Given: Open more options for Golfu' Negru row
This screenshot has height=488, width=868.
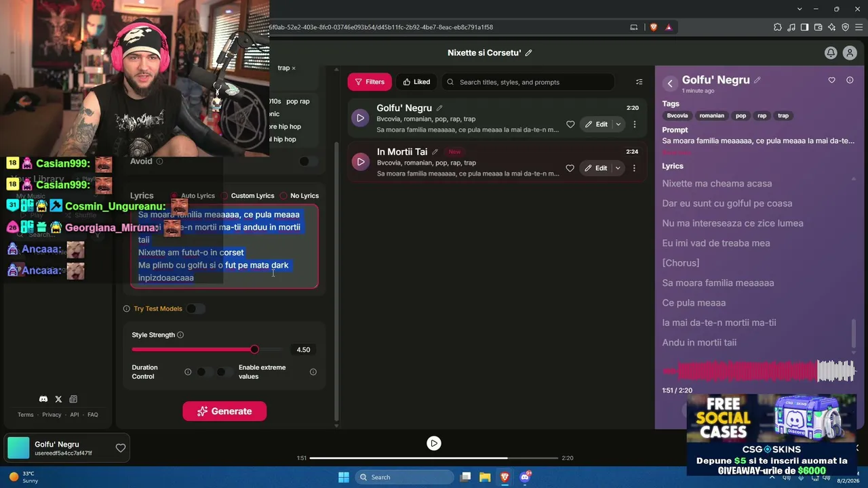Looking at the screenshot, I should click(x=635, y=124).
